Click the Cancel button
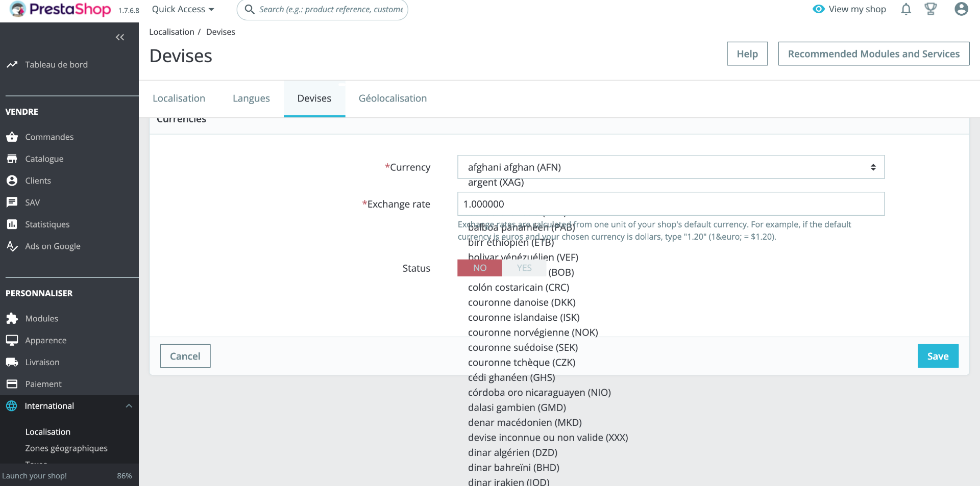 (185, 356)
